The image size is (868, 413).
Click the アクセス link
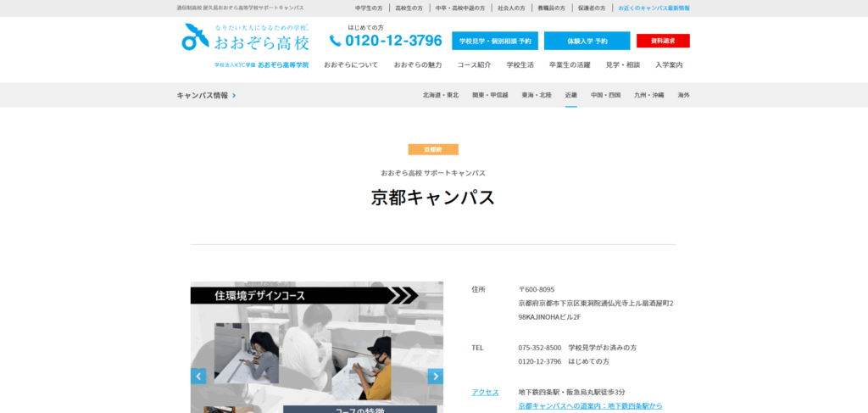coord(485,393)
